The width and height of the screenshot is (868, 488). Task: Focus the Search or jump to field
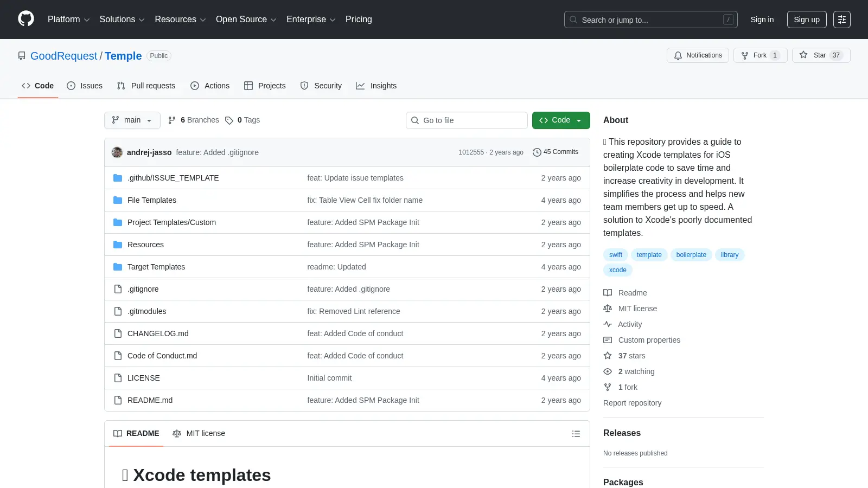tap(651, 20)
